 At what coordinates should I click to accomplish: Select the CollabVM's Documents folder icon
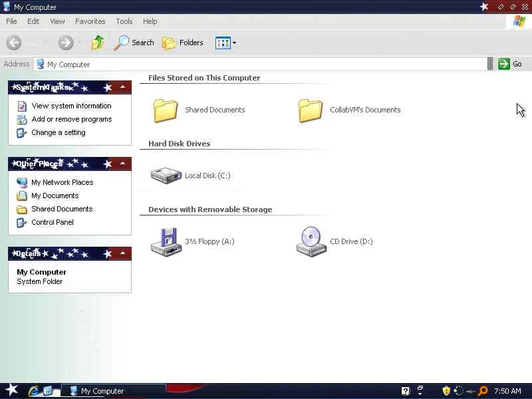click(x=311, y=110)
